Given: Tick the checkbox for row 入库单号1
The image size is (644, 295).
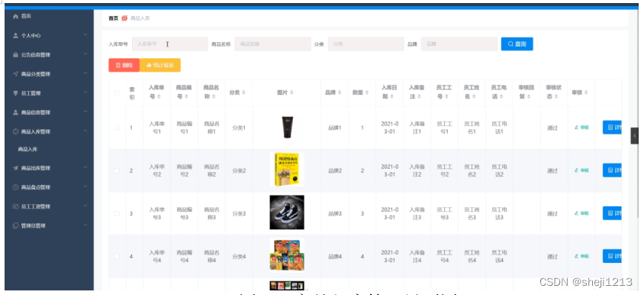Looking at the screenshot, I should click(x=117, y=128).
